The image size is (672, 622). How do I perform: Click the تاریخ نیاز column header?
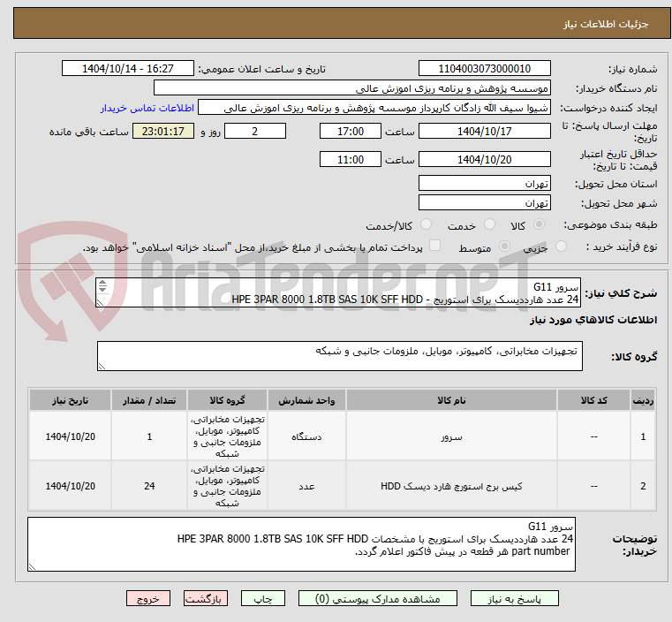tap(71, 400)
